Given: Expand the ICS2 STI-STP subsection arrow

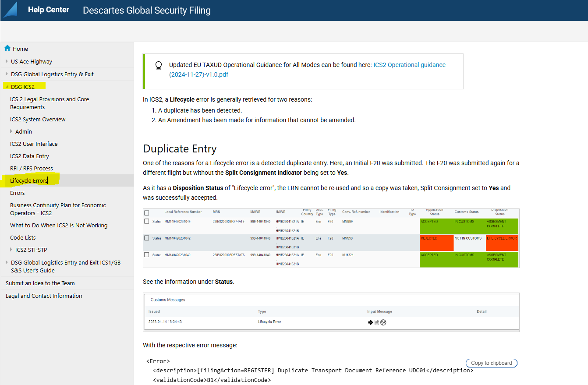Looking at the screenshot, I should [11, 250].
